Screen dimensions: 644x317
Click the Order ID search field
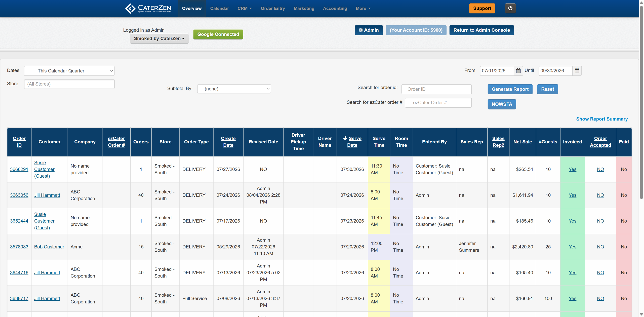tap(436, 89)
